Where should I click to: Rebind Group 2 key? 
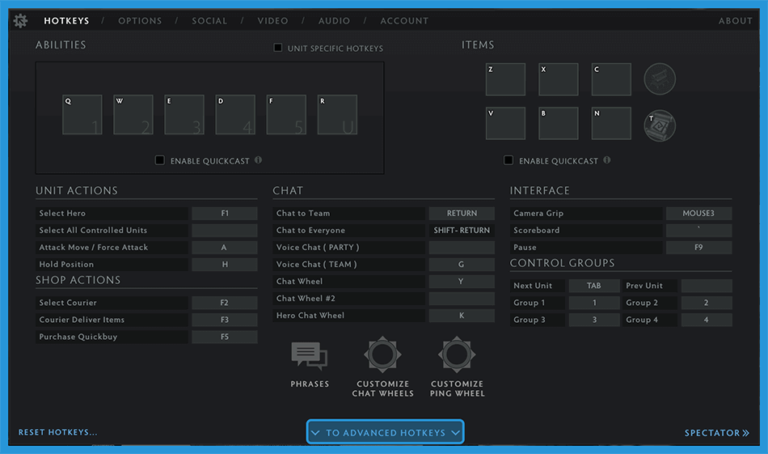click(706, 303)
